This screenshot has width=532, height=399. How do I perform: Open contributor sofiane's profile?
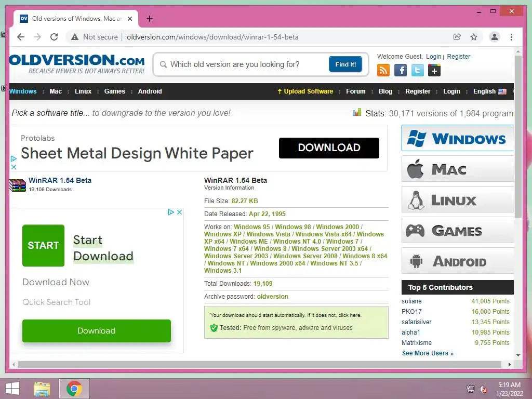tap(411, 301)
